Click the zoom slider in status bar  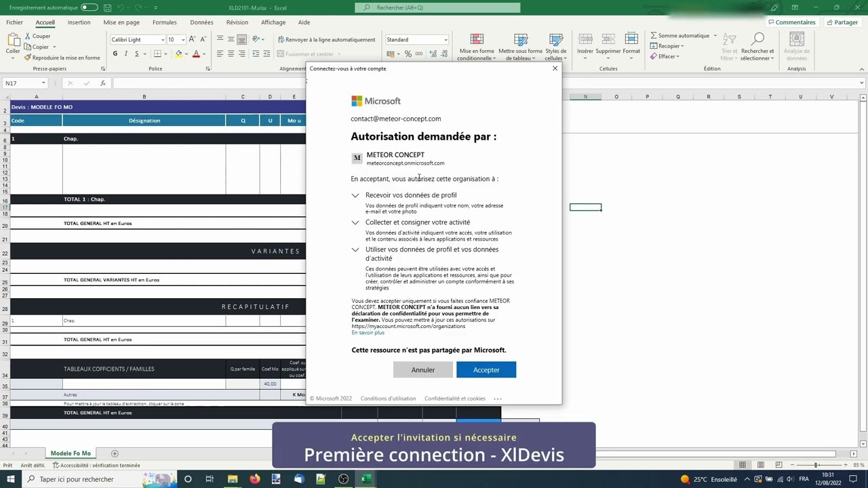pyautogui.click(x=816, y=465)
